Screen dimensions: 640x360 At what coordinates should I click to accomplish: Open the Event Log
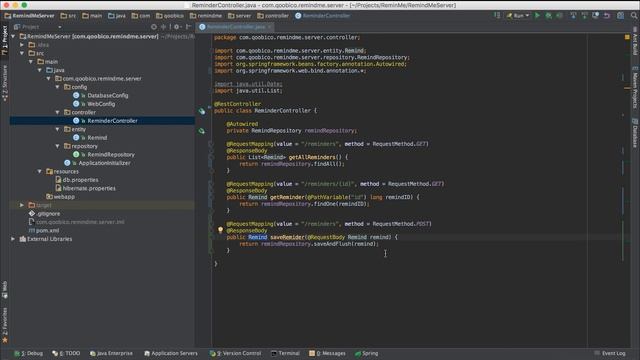610,353
